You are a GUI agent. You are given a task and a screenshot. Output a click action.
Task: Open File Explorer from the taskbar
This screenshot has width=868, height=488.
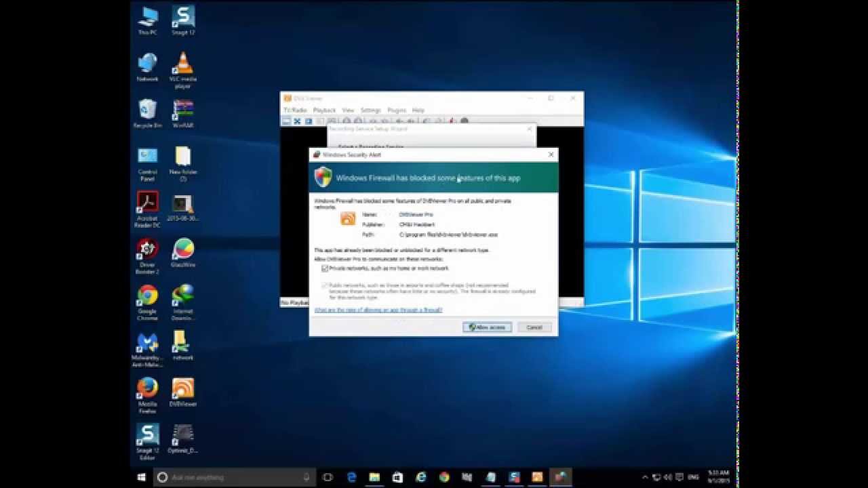(374, 477)
